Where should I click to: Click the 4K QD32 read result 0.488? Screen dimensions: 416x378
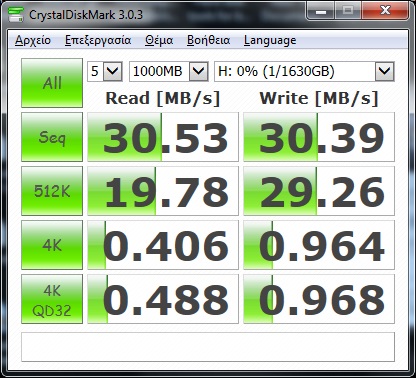[x=163, y=299]
